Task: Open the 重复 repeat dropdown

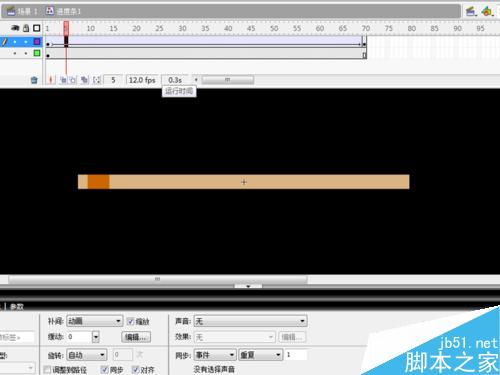Action: tap(261, 355)
